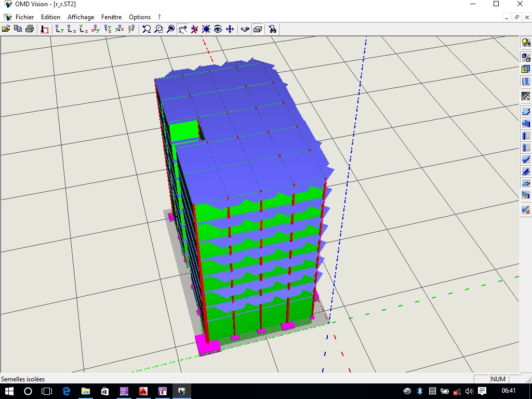532x399 pixels.
Task: Open the Fichier menu
Action: click(24, 17)
